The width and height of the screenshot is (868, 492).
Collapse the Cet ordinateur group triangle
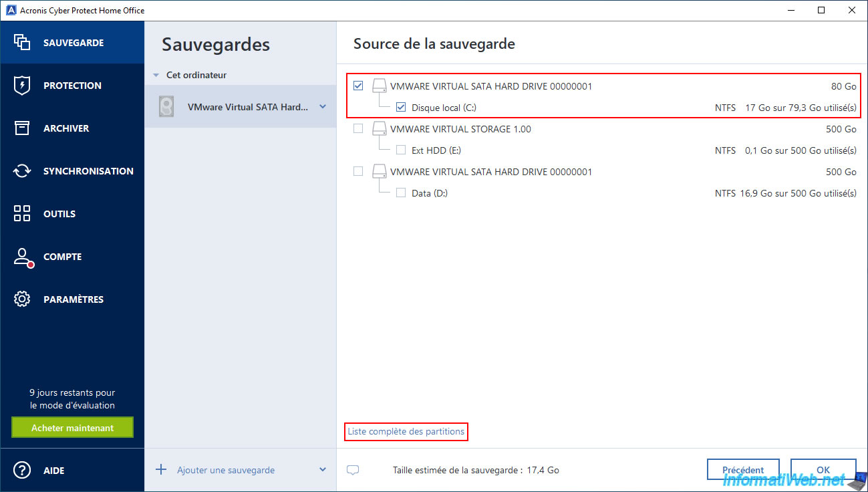156,76
